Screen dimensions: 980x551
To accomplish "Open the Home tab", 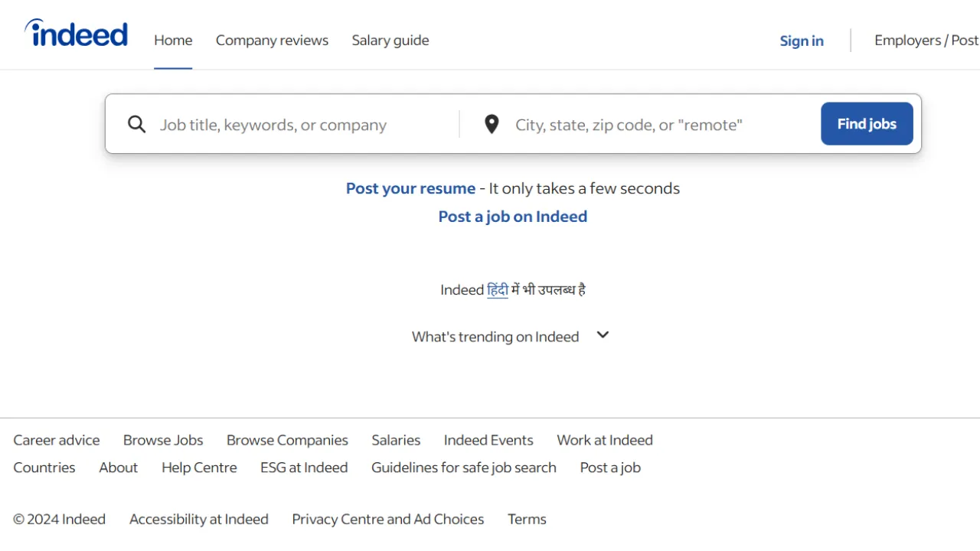I will coord(173,41).
